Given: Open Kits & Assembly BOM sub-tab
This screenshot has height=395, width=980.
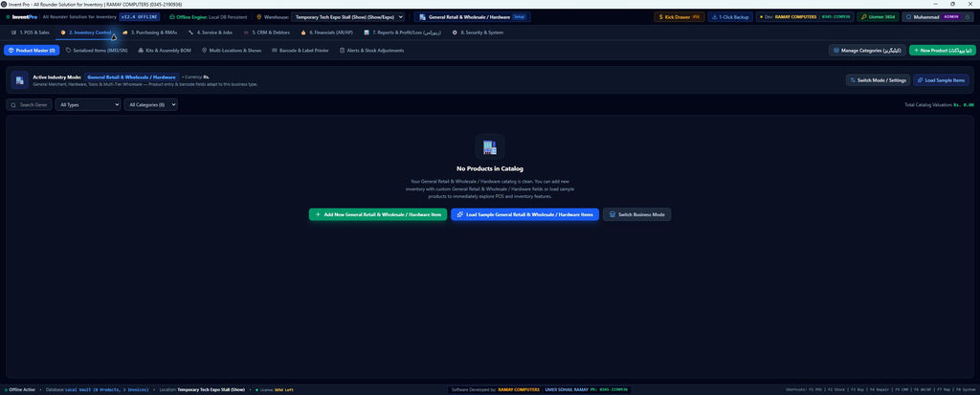Looking at the screenshot, I should (165, 50).
